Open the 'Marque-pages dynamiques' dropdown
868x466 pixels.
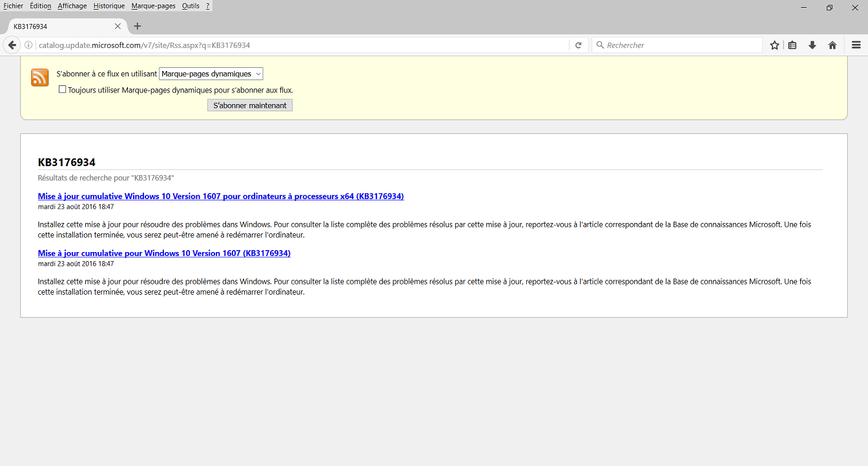(x=211, y=74)
